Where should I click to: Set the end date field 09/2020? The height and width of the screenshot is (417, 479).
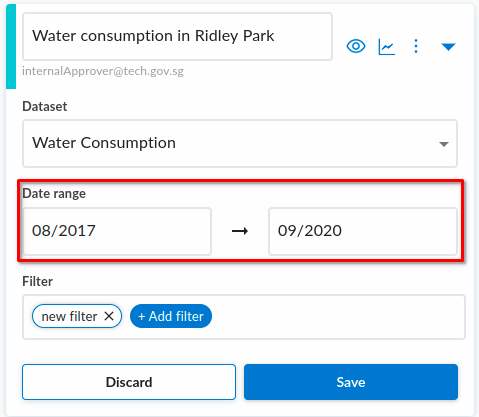363,231
